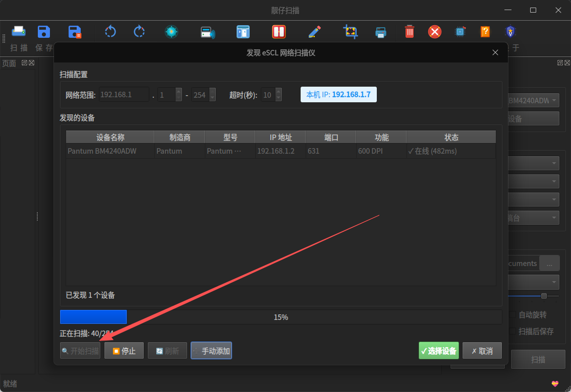This screenshot has width=571, height=392.
Task: Rotate the page counter-clockwise using the toolbar
Action: [110, 32]
